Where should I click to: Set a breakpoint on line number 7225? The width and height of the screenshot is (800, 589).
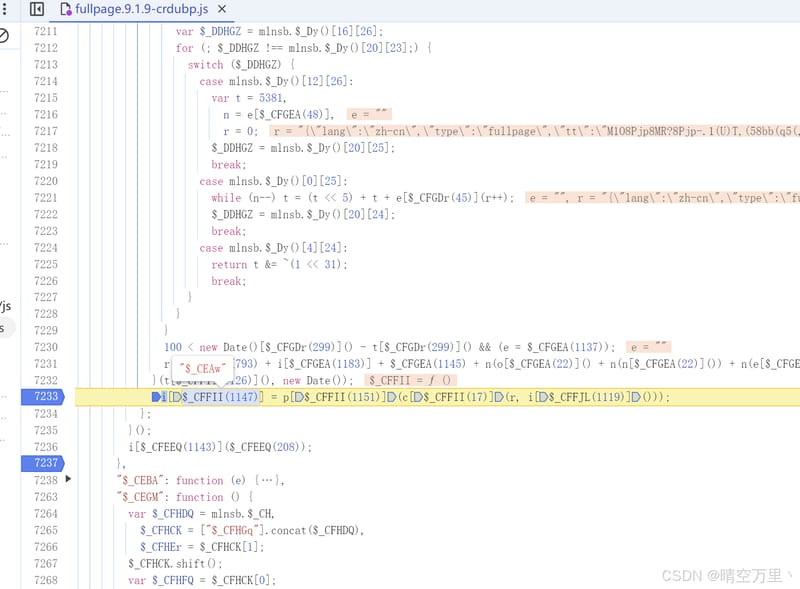tap(45, 264)
